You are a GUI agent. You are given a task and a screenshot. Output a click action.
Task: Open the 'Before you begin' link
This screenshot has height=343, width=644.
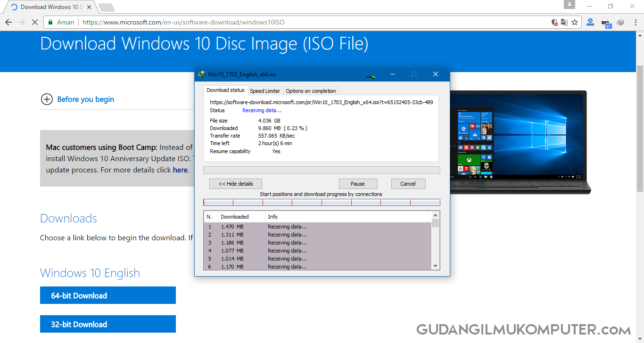[86, 99]
